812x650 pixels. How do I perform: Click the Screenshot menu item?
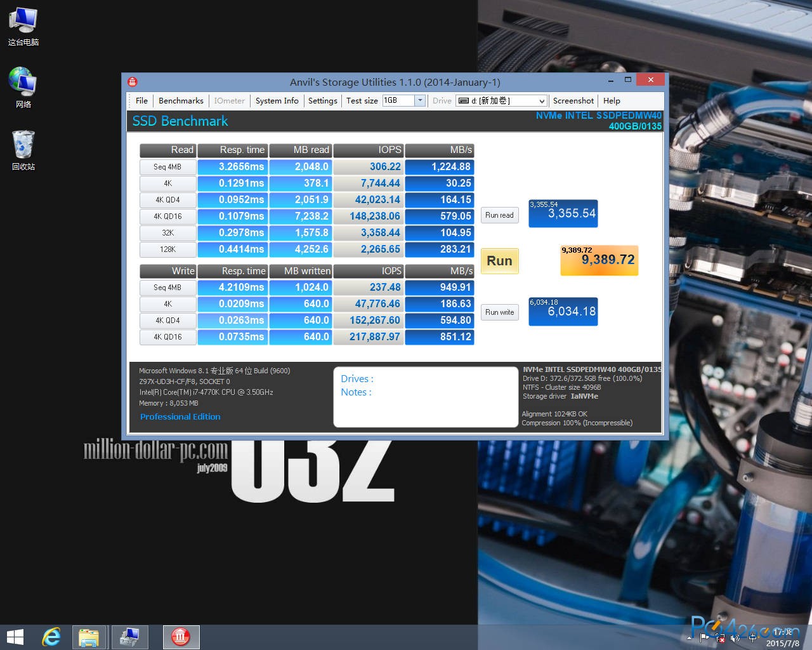click(573, 101)
